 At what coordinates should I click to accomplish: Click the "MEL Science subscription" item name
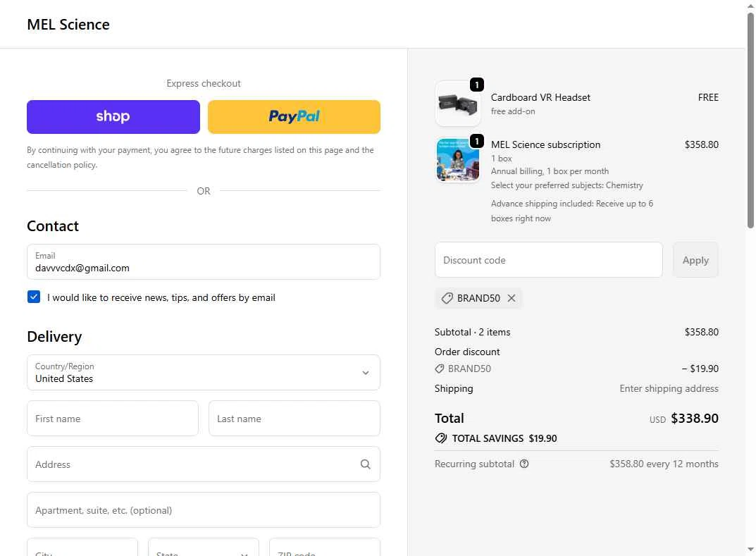pyautogui.click(x=546, y=144)
